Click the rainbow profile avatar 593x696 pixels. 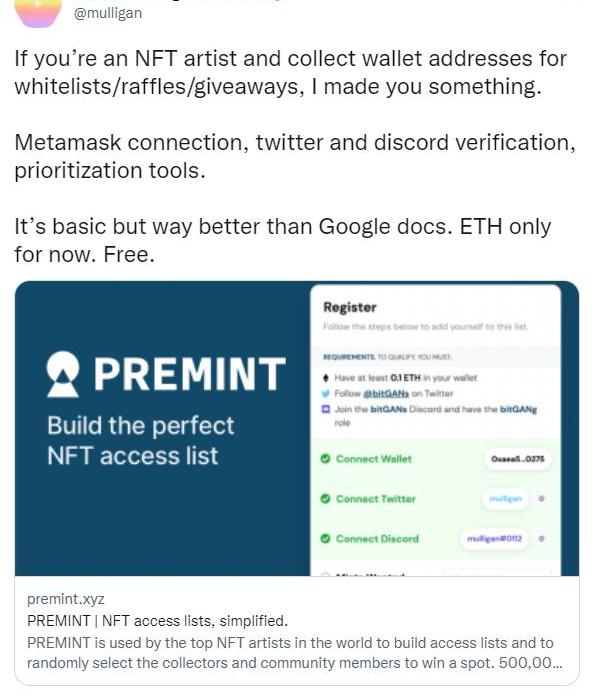pos(38,12)
